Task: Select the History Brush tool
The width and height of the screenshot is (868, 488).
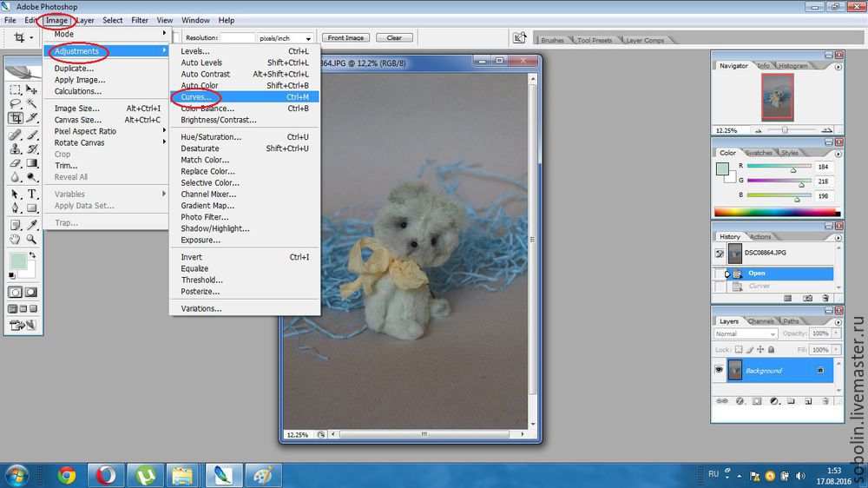Action: [32, 149]
